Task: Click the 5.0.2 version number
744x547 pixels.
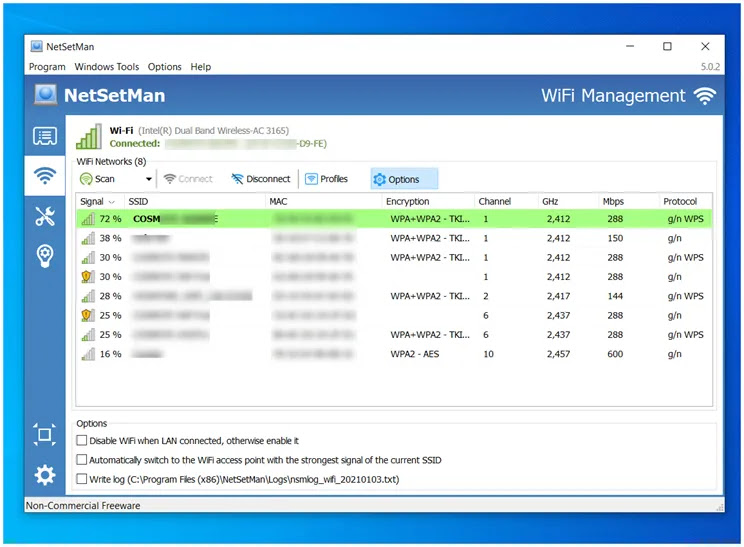Action: [x=710, y=66]
